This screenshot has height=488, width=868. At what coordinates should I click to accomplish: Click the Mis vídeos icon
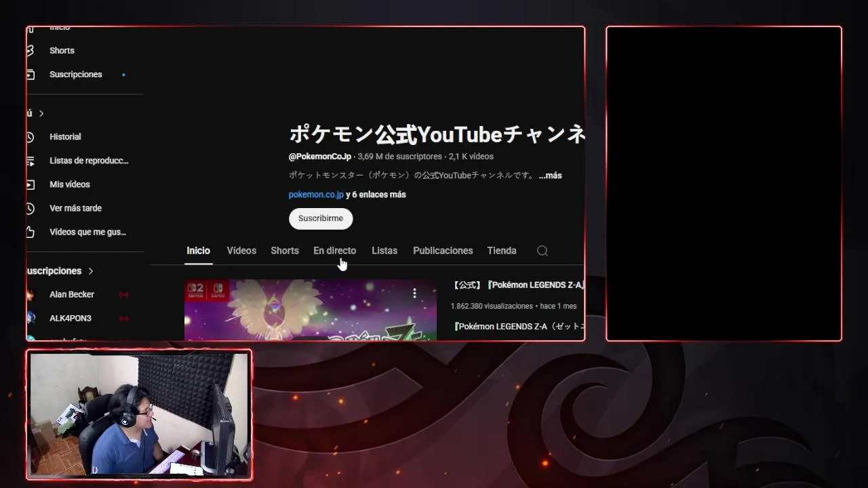tap(30, 184)
